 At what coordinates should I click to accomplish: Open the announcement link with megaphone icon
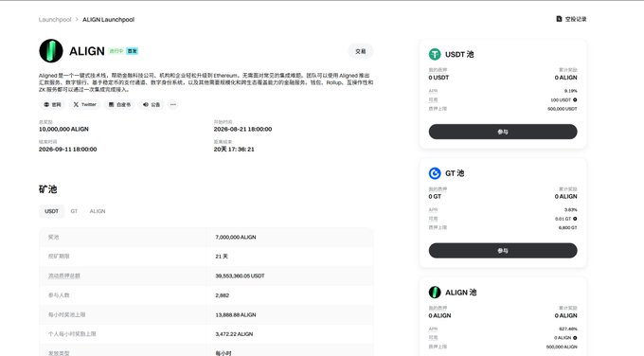[152, 105]
